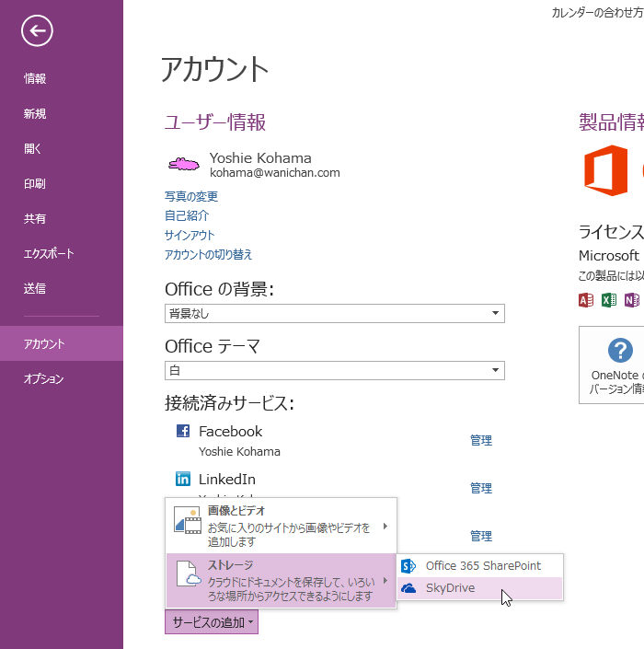Open the Office の背景 dropdown
Image resolution: width=644 pixels, height=649 pixels.
coord(335,313)
